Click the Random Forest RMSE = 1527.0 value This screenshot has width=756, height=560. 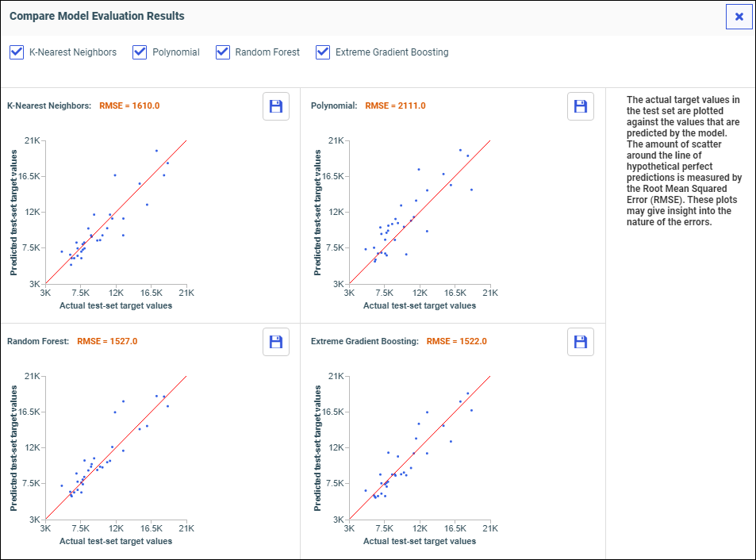(107, 342)
